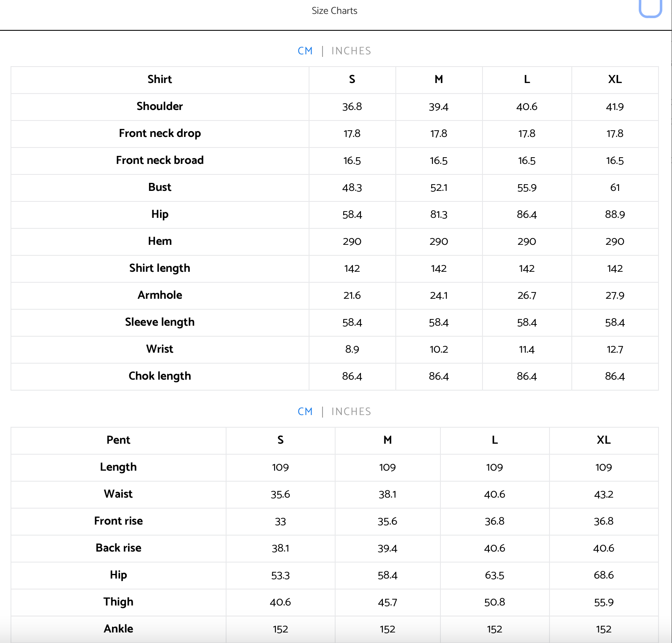The image size is (672, 643).
Task: Click the Armhole row label
Action: pyautogui.click(x=160, y=295)
